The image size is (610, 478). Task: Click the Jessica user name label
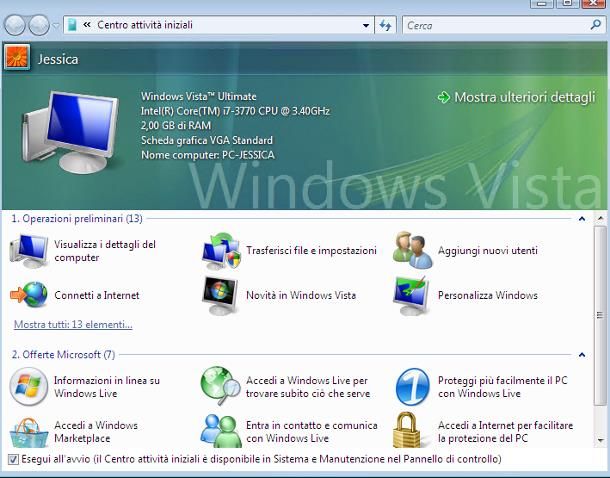(x=58, y=59)
